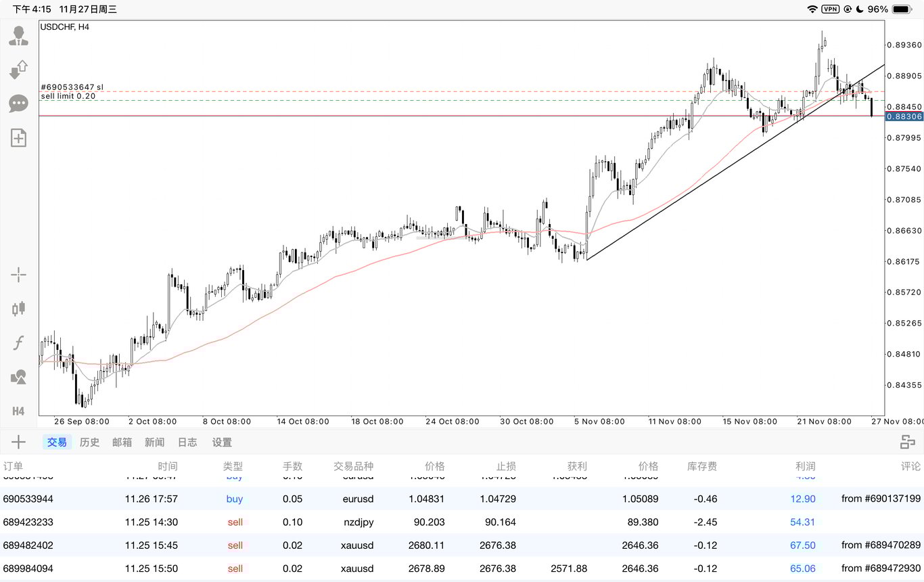924x582 pixels.
Task: Open the indicators function icon
Action: point(18,343)
